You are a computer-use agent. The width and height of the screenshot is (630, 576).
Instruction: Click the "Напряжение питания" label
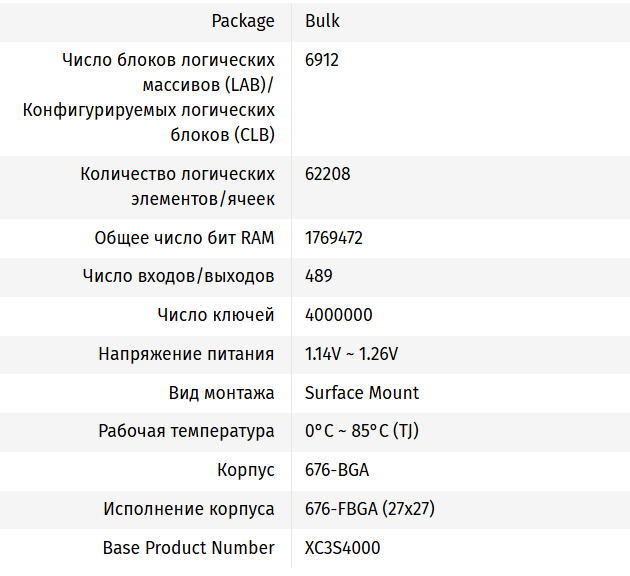186,354
